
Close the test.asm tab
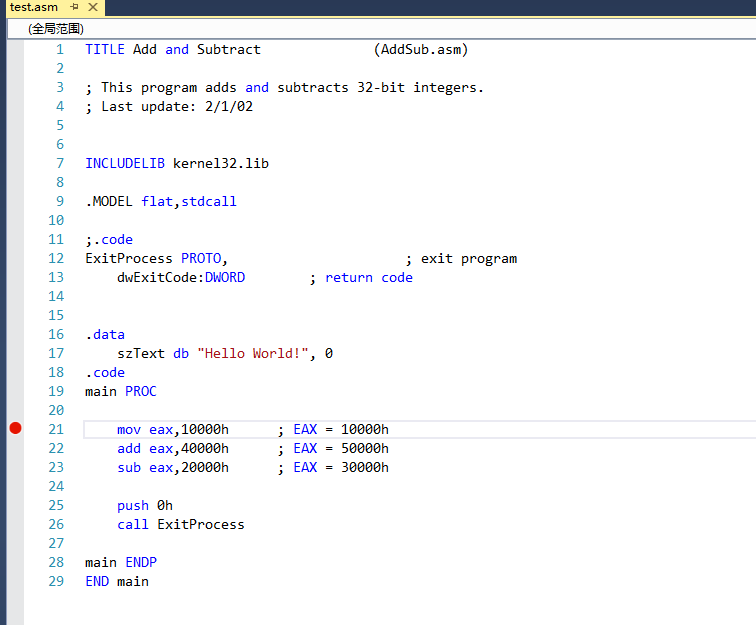[x=93, y=7]
